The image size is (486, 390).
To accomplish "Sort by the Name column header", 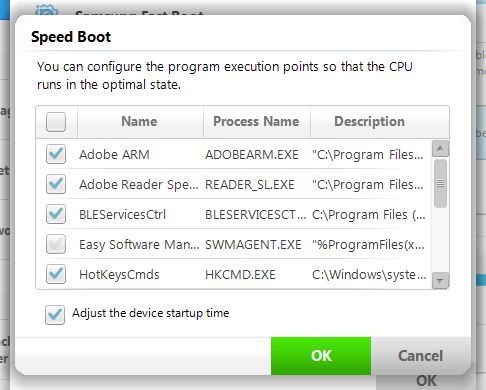I will point(140,122).
